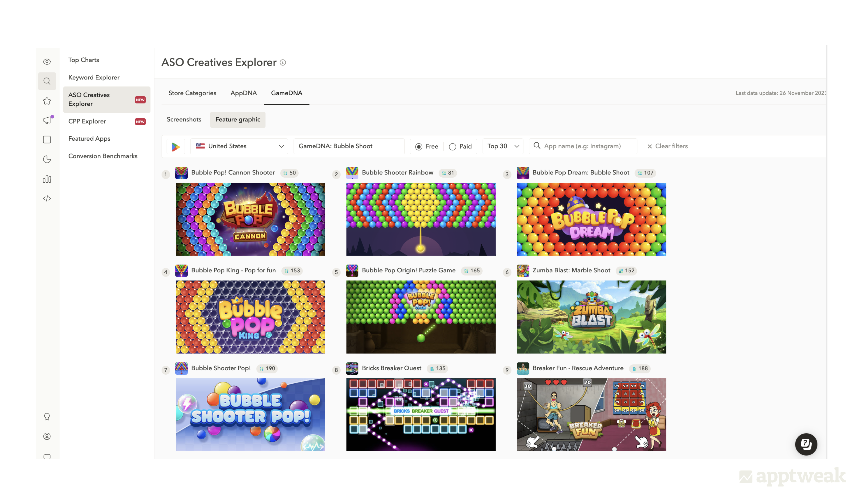
Task: Click the Zumba Blast app icon
Action: 523,270
